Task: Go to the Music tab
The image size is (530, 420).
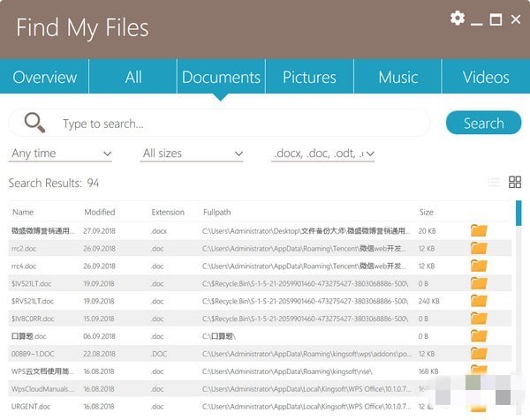Action: (397, 77)
